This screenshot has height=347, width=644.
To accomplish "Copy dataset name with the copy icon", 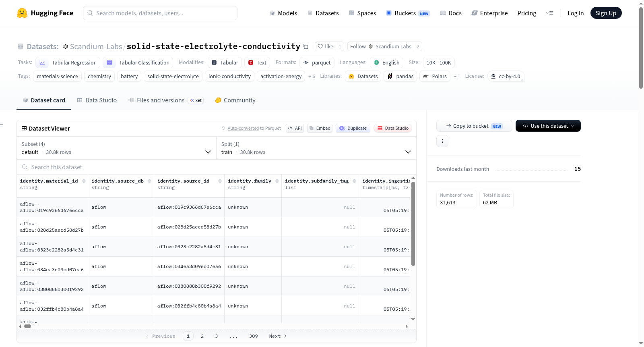I will coord(305,47).
